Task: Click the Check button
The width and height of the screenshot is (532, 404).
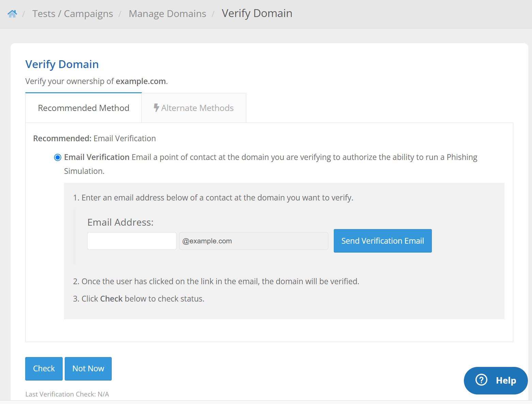Action: point(44,369)
